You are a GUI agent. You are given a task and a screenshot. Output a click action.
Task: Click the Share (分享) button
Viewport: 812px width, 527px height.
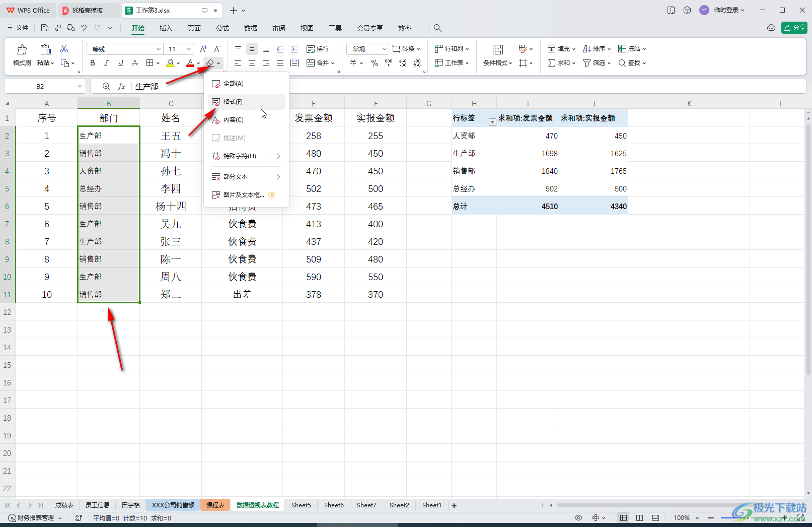794,28
